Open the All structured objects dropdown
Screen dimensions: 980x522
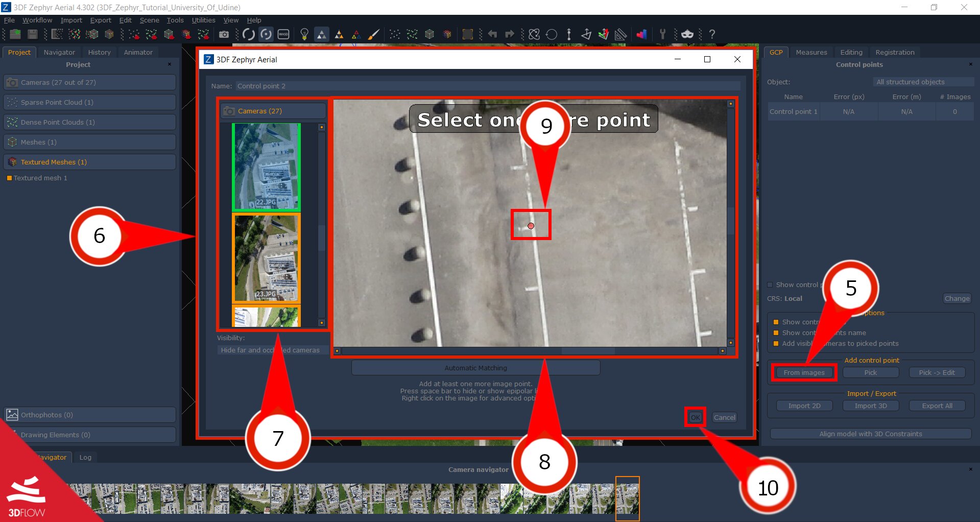pyautogui.click(x=923, y=82)
